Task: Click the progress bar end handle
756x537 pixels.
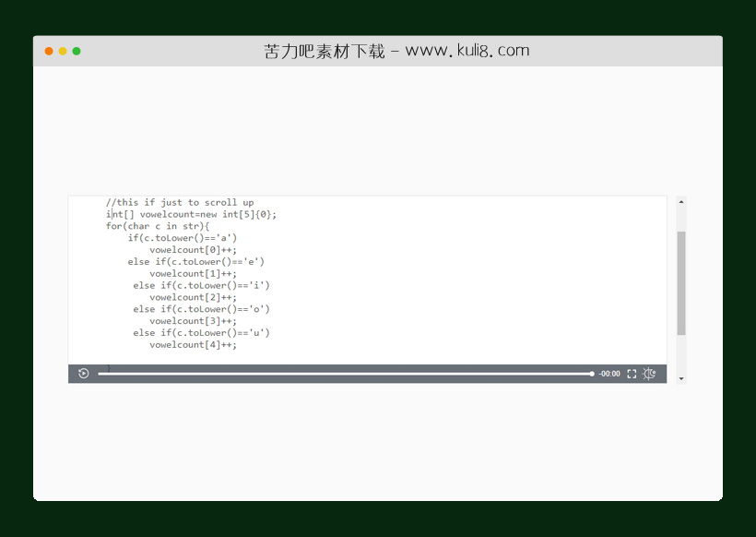Action: point(592,374)
